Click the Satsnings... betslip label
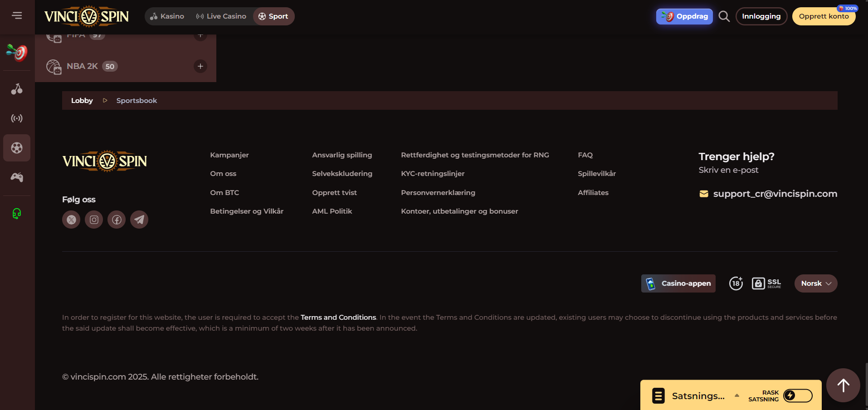Image resolution: width=868 pixels, height=410 pixels. [698, 396]
